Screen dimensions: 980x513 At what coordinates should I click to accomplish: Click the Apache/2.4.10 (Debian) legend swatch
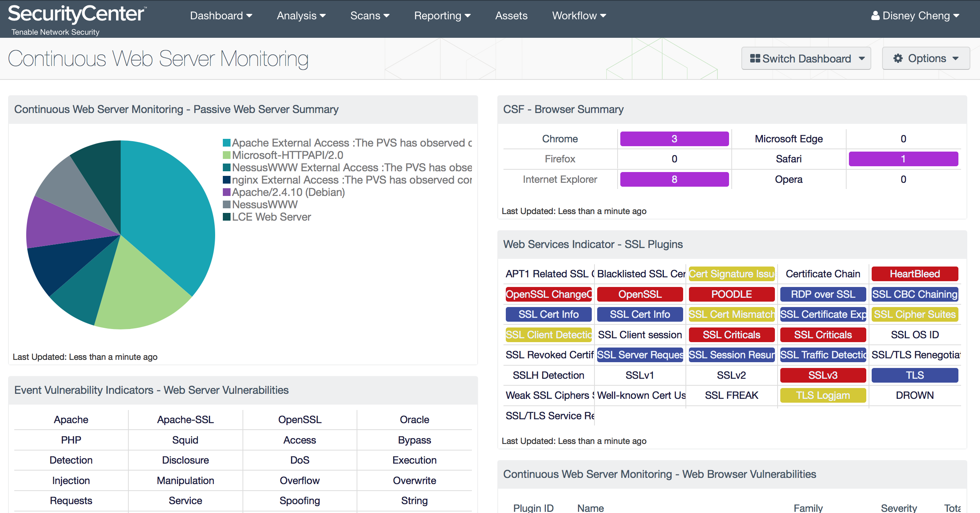point(227,192)
